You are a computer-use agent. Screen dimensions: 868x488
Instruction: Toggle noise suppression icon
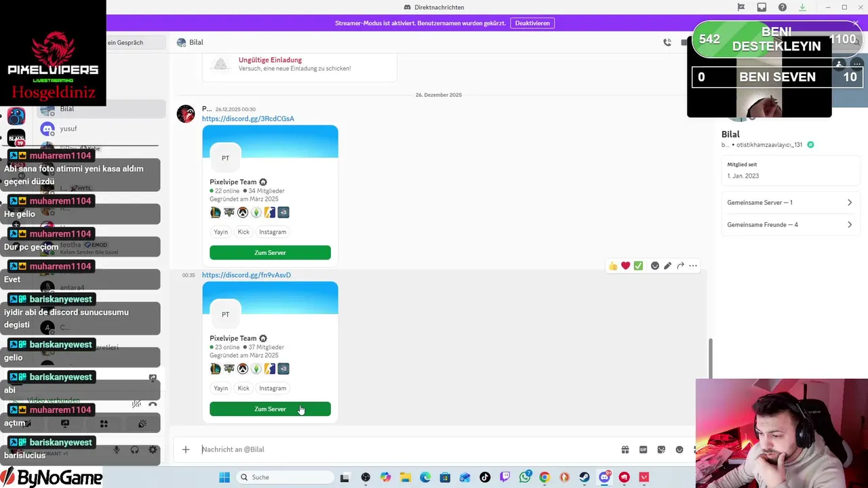136,404
